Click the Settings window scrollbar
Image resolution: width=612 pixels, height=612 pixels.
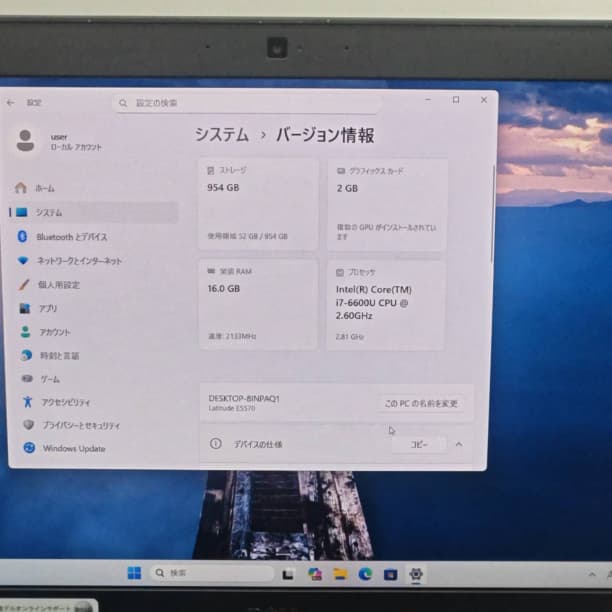[x=493, y=214]
